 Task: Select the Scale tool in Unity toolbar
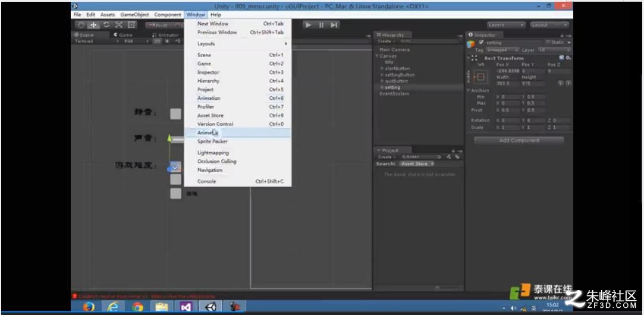[119, 25]
